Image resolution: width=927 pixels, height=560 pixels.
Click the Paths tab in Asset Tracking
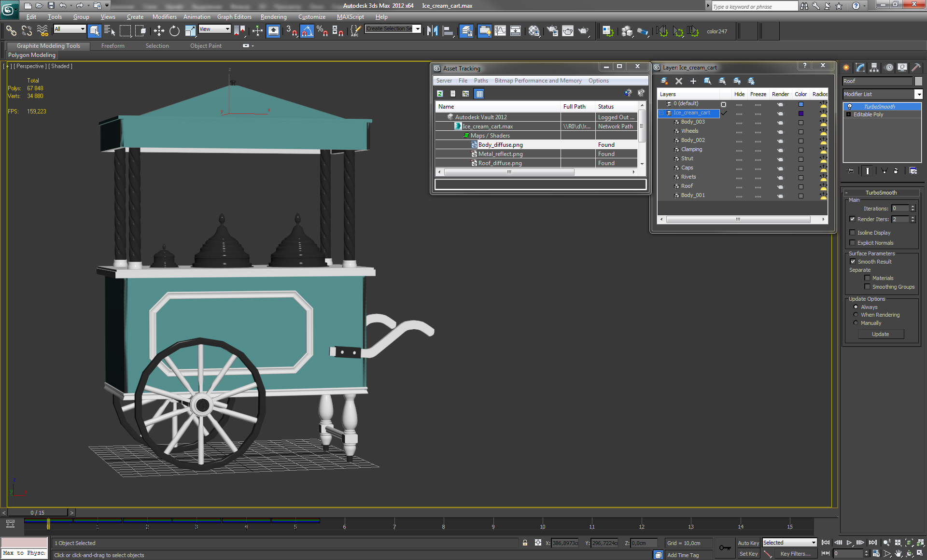[481, 80]
